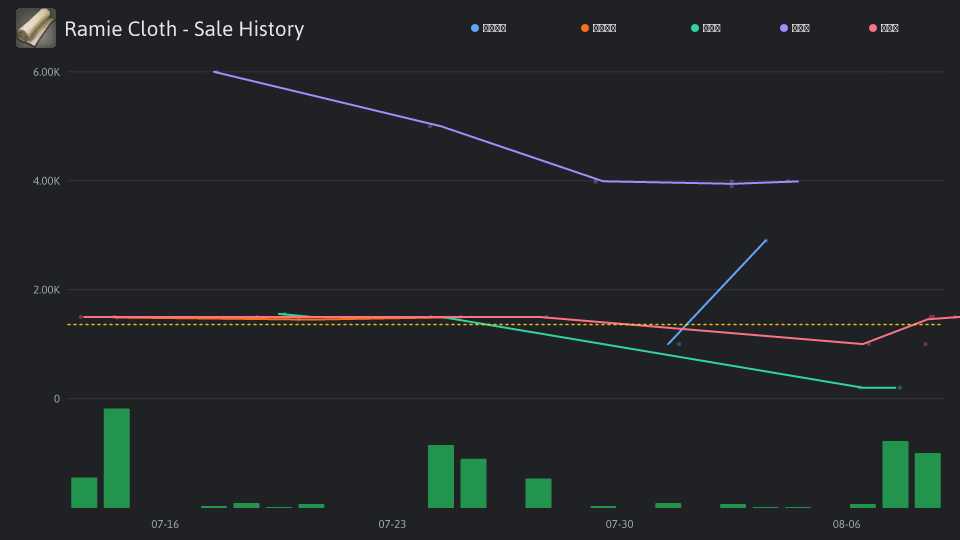Click the Ramie Cloth item icon
This screenshot has width=960, height=540.
(36, 28)
